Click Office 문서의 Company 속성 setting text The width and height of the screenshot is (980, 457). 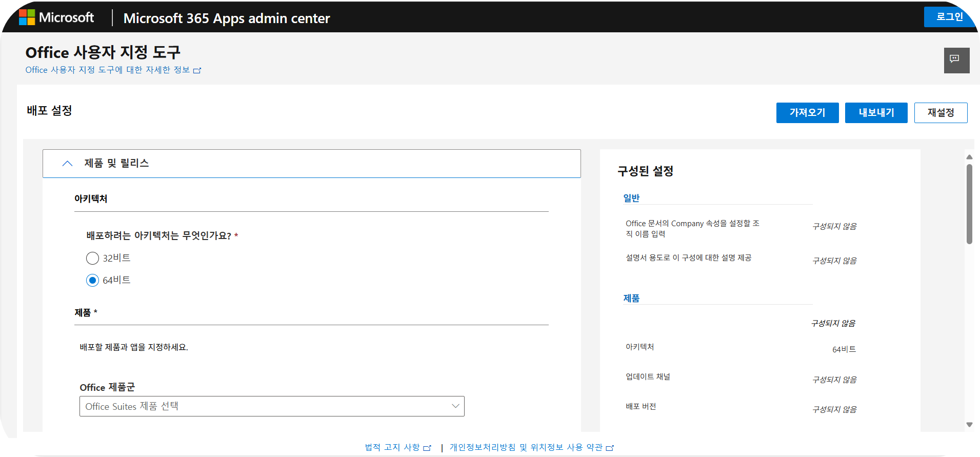click(692, 229)
